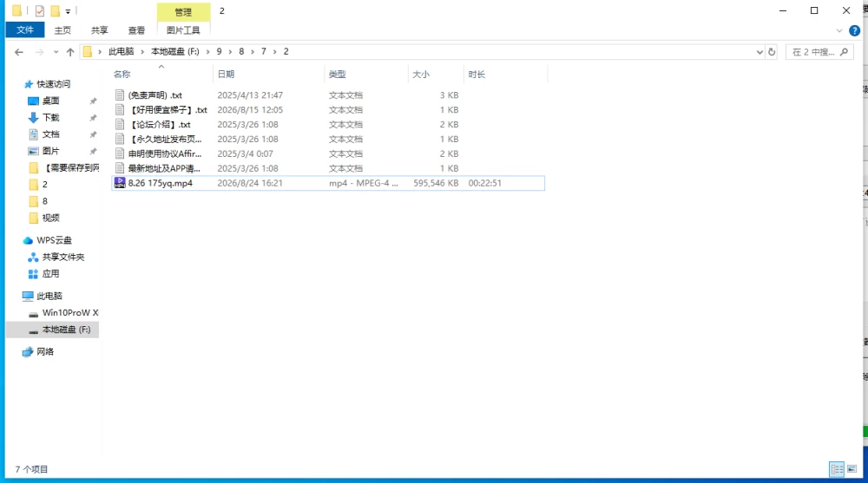Viewport: 868px width, 483px height.
Task: Open the 图片工具 tab
Action: point(183,30)
